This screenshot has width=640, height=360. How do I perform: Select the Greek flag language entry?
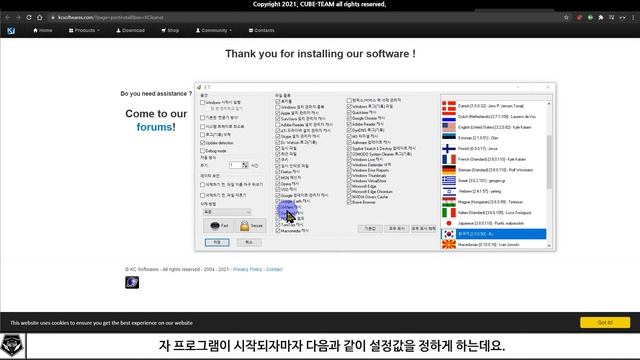(x=494, y=180)
